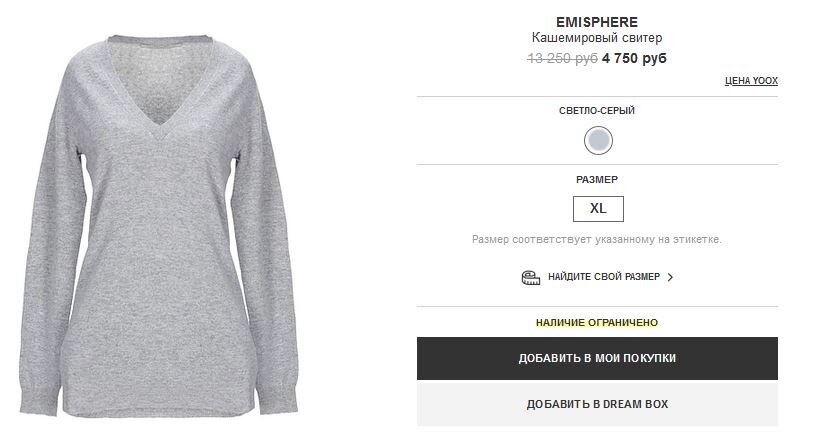Click the measuring tape icon
Image resolution: width=828 pixels, height=443 pixels.
(x=531, y=277)
